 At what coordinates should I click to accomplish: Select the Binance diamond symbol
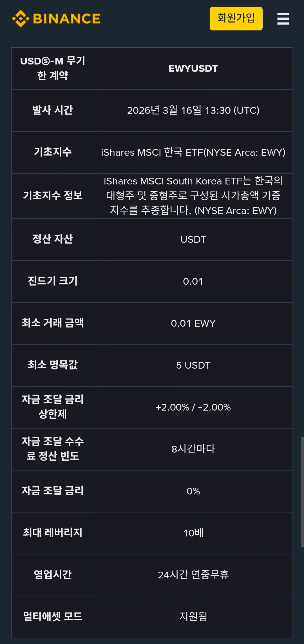pos(21,18)
